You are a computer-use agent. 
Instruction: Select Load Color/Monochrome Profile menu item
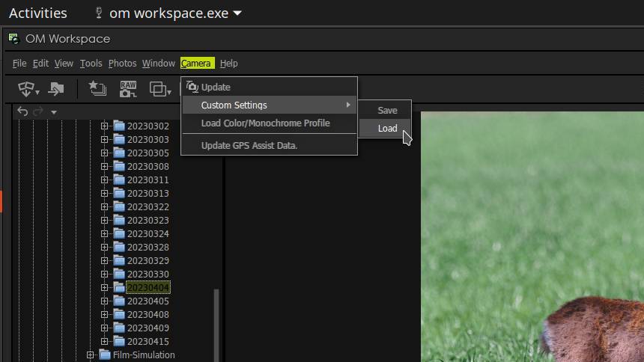[x=265, y=123]
